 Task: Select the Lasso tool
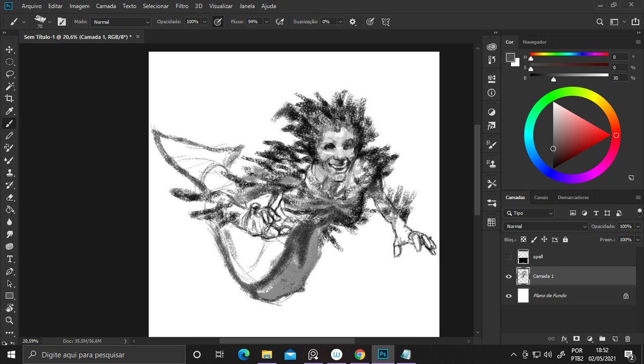click(10, 74)
